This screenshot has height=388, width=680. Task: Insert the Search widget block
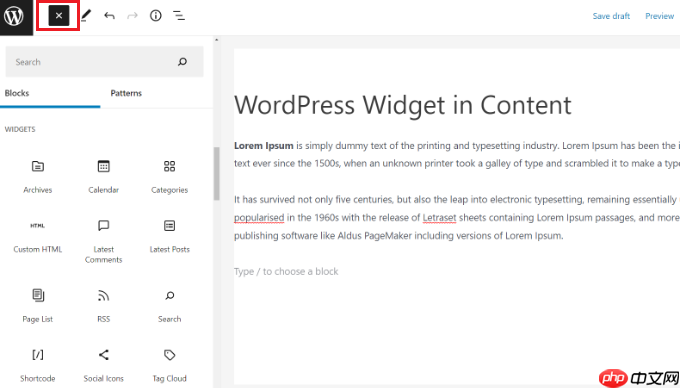click(x=170, y=306)
